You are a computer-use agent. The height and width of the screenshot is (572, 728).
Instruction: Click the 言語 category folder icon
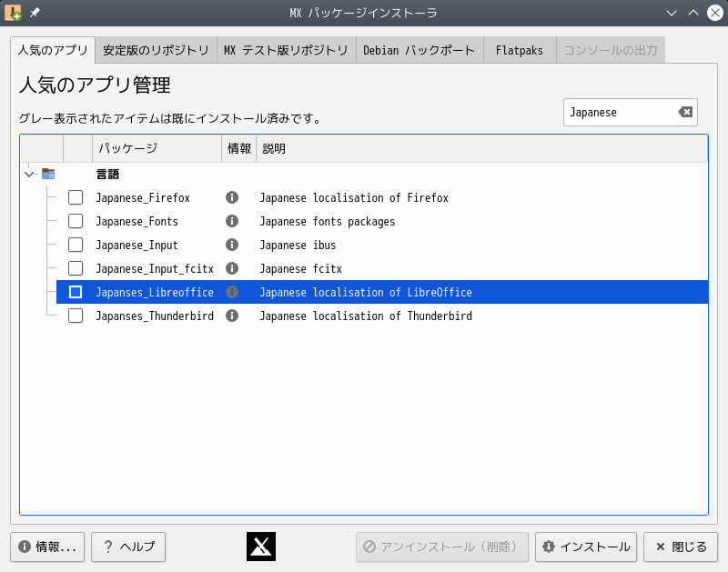point(48,174)
